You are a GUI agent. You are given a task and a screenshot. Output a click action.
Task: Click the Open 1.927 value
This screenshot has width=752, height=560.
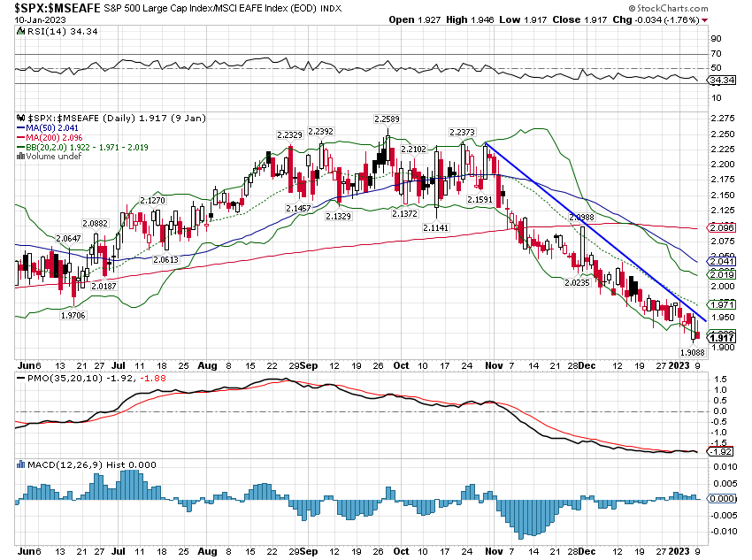click(x=414, y=19)
